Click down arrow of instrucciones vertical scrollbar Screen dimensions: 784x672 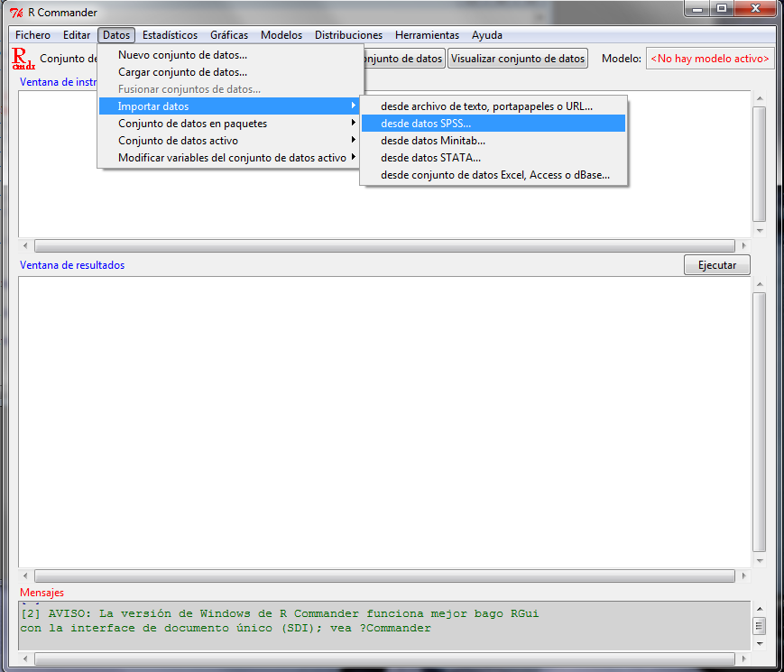(x=760, y=231)
